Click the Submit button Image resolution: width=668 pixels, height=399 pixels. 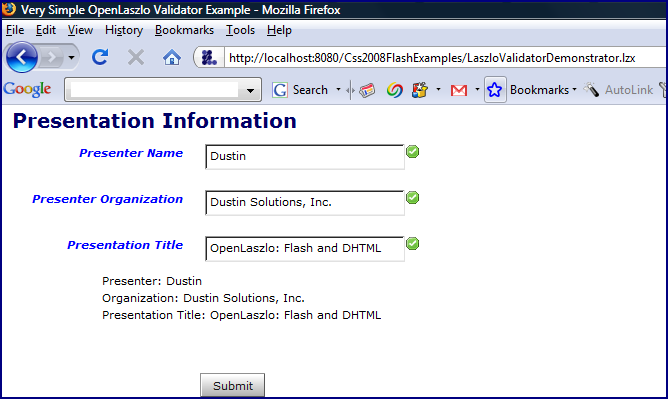click(233, 385)
